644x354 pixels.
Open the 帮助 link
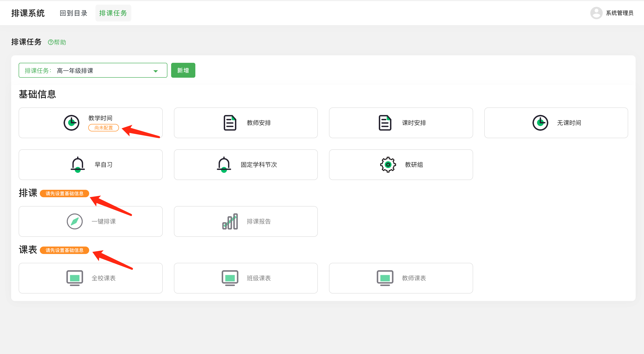(57, 42)
